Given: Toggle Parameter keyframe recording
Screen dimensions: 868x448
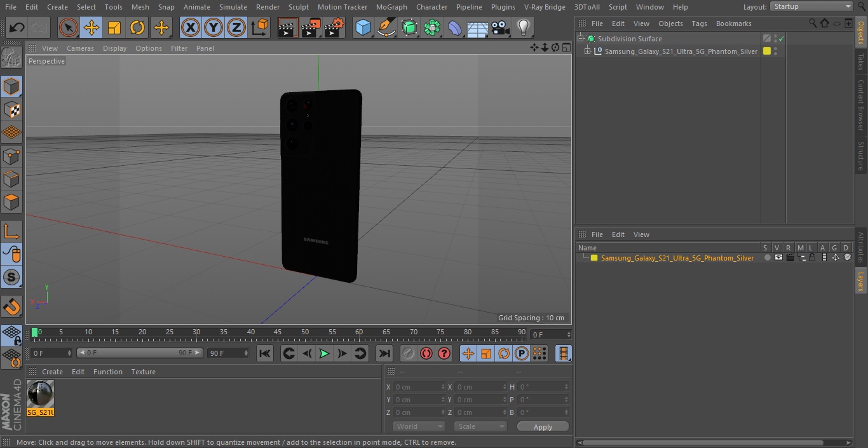Looking at the screenshot, I should tap(521, 353).
